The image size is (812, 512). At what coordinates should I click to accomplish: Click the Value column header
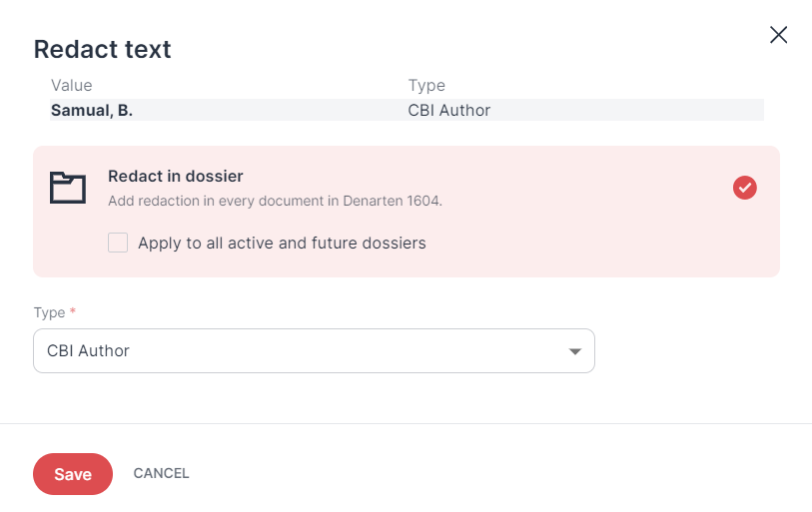tap(72, 85)
